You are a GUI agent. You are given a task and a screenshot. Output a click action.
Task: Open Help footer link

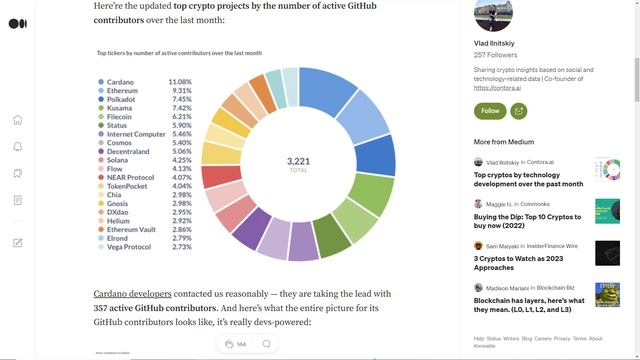pos(479,339)
